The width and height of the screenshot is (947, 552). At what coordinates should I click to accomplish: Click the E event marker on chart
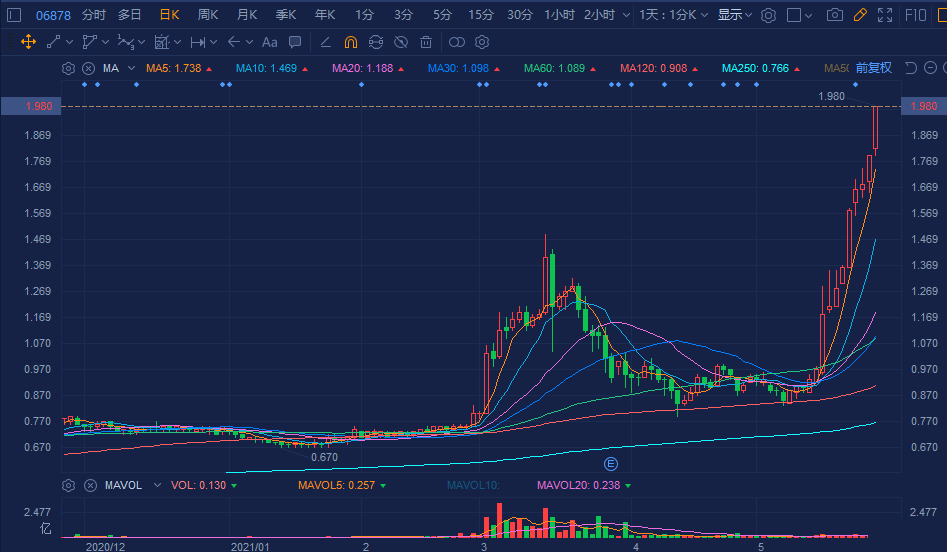coord(611,464)
